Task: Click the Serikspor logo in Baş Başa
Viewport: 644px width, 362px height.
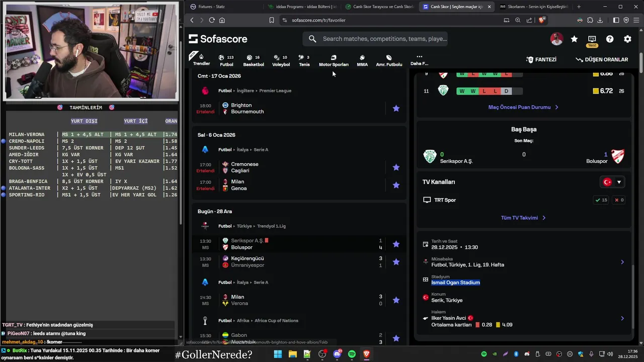Action: click(x=430, y=156)
